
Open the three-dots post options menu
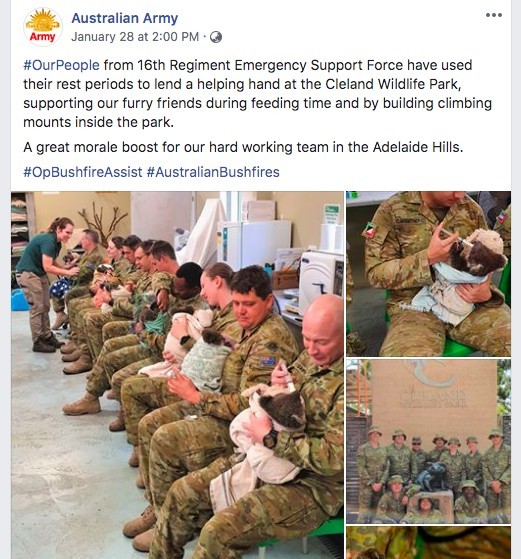(494, 15)
